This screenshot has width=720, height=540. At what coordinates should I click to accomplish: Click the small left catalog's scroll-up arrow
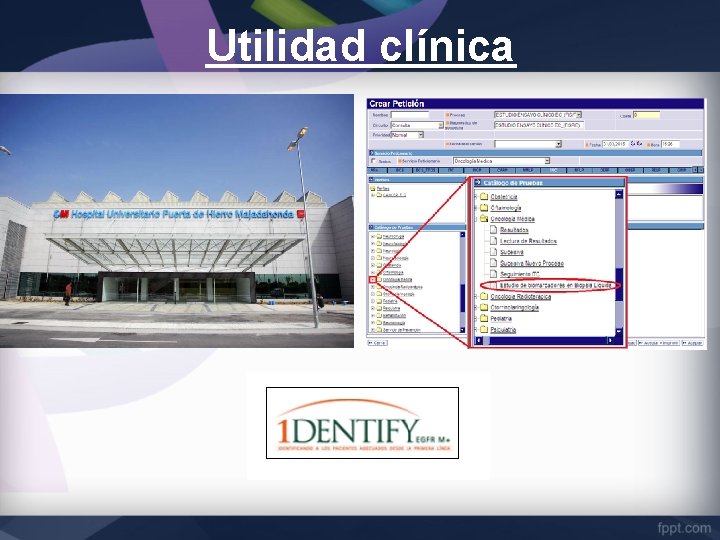462,235
